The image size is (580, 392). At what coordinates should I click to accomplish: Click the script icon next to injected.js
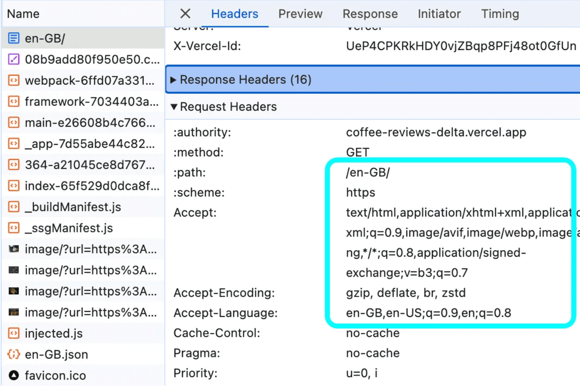(x=14, y=333)
